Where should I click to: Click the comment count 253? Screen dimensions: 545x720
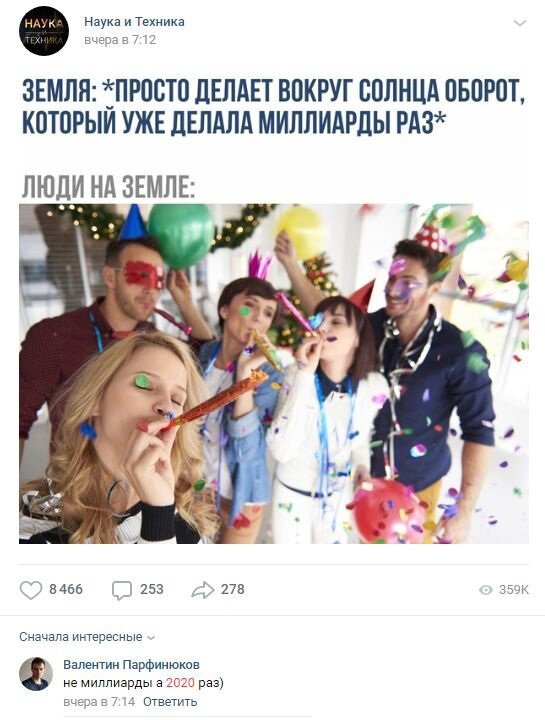tap(152, 589)
